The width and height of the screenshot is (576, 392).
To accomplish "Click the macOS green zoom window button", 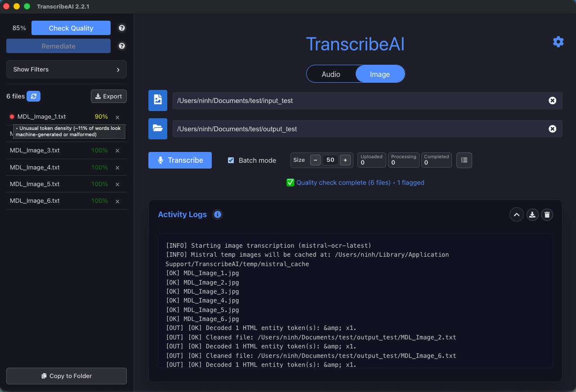I will [27, 6].
